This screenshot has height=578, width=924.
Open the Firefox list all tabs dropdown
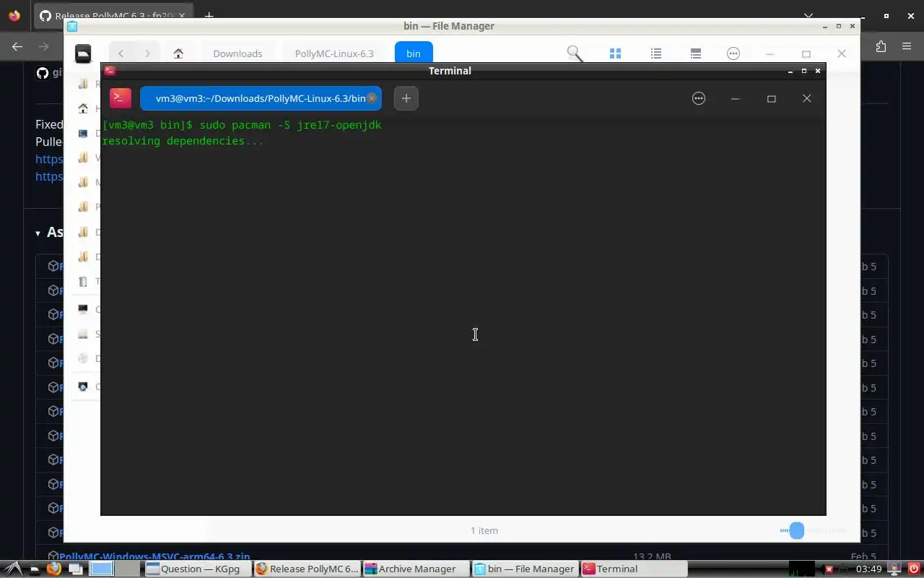[808, 15]
